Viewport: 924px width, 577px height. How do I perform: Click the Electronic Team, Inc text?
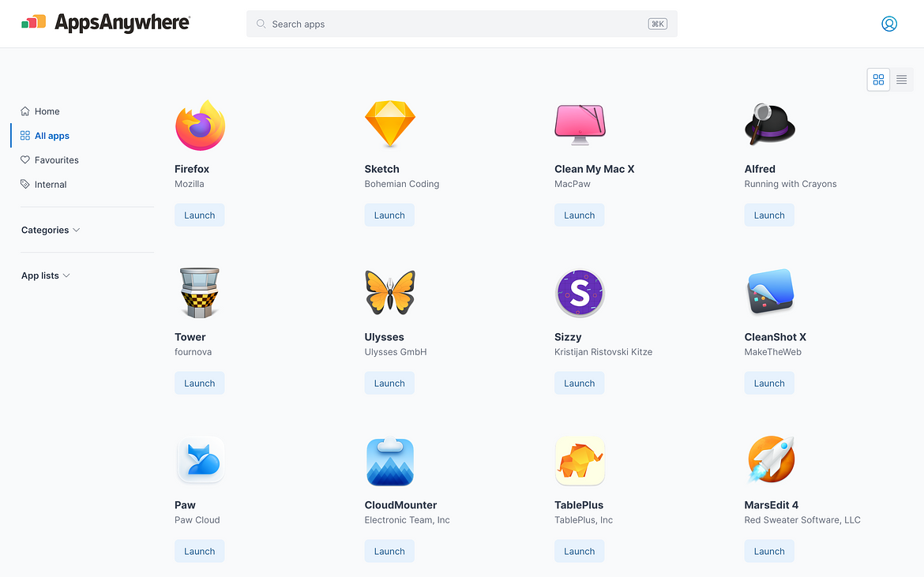(407, 520)
